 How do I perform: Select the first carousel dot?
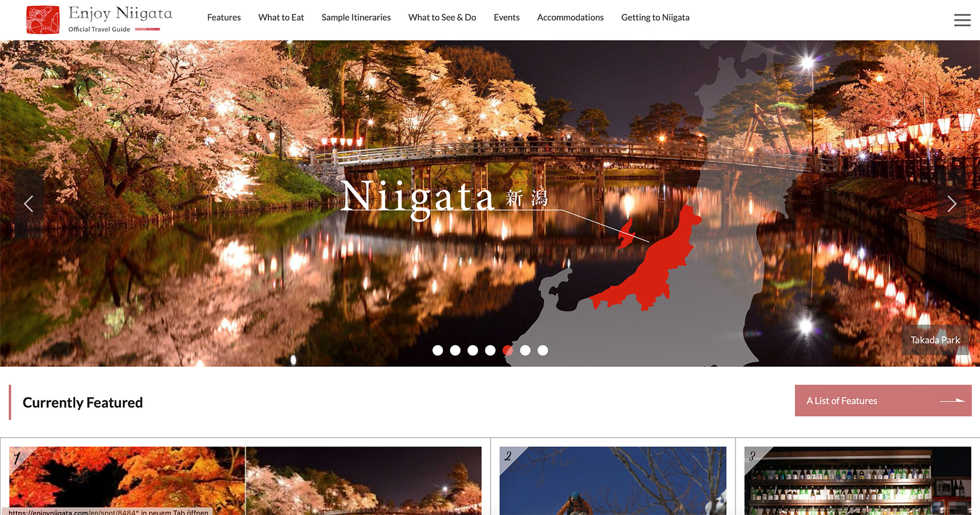[438, 350]
